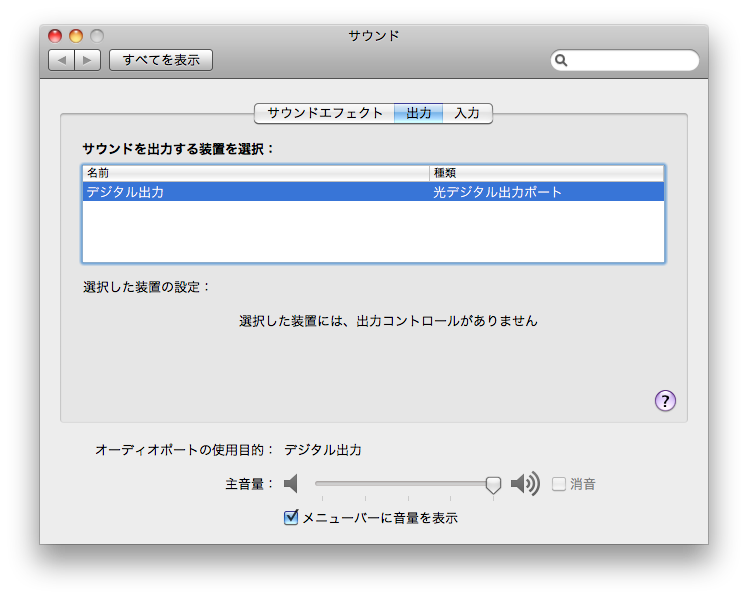Click the 名前 column header
This screenshot has width=748, height=599.
(256, 173)
